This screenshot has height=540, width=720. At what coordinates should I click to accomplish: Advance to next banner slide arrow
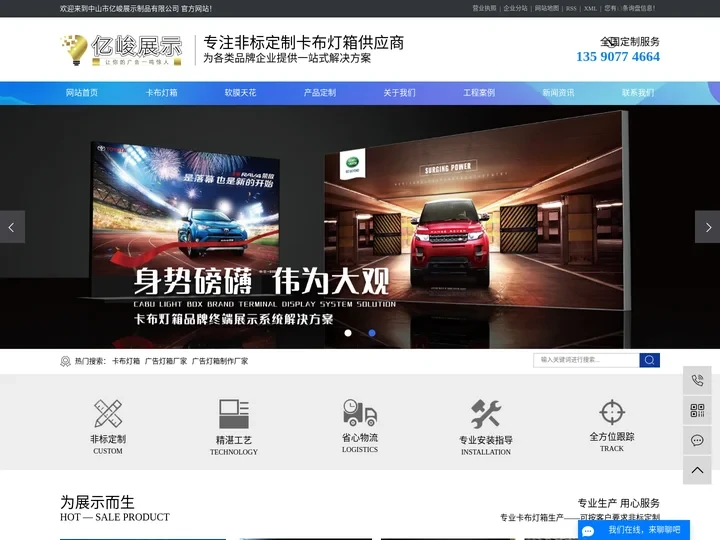click(707, 227)
